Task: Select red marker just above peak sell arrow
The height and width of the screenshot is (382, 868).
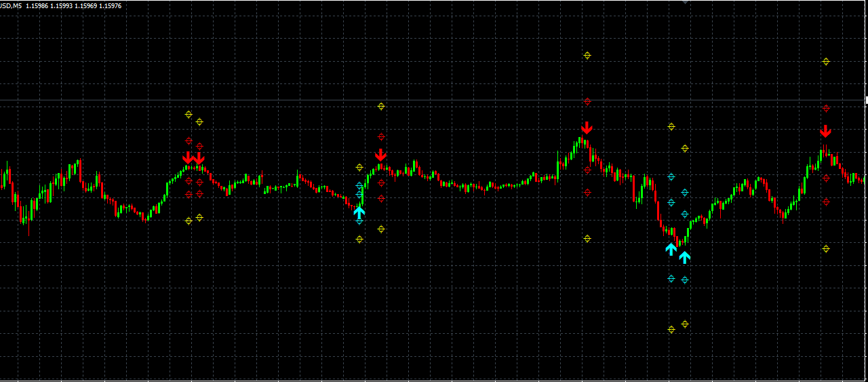Action: (x=587, y=102)
